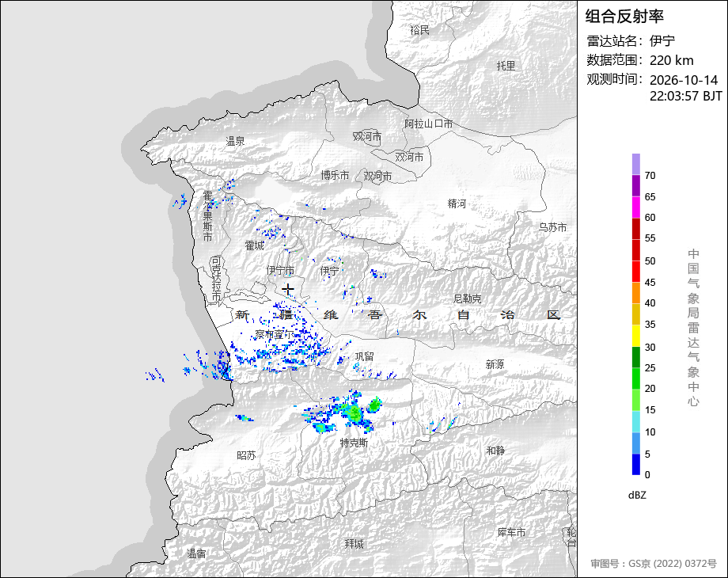Select the 托里 map label

click(506, 66)
